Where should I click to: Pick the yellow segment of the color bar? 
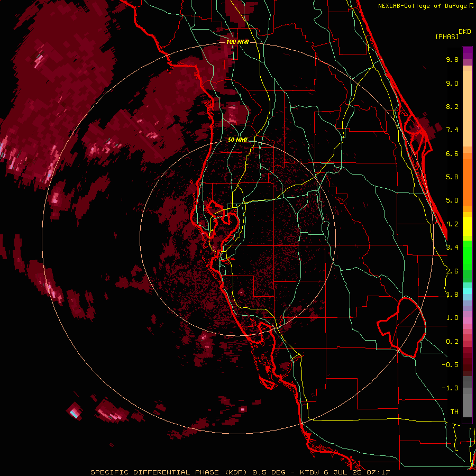[x=467, y=226]
